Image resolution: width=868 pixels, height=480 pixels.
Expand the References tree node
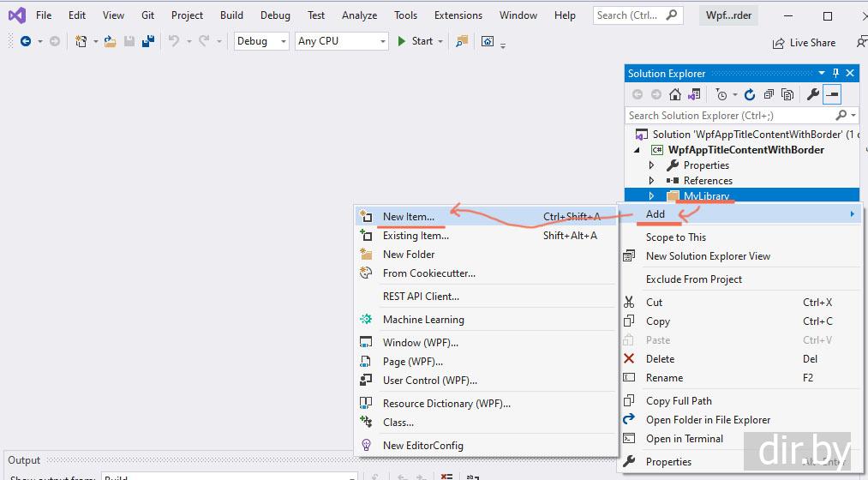[x=652, y=181]
